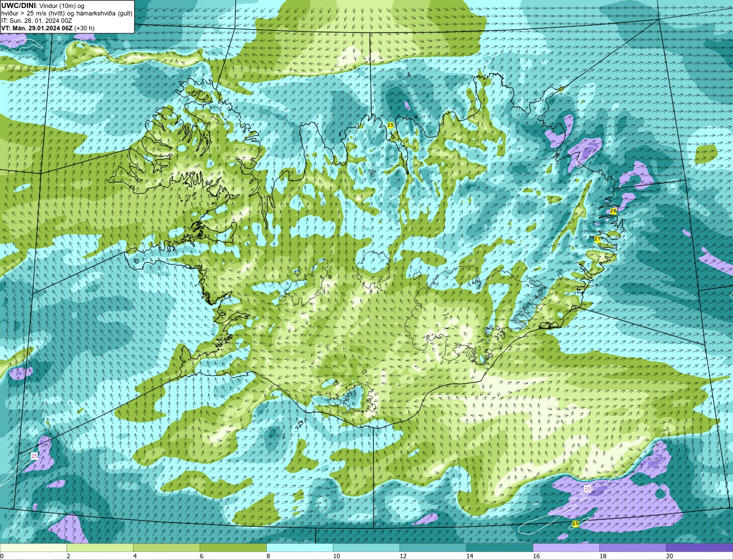The width and height of the screenshot is (733, 560).
Task: Click the green 4–6 m/s legend swatch
Action: coord(167,548)
